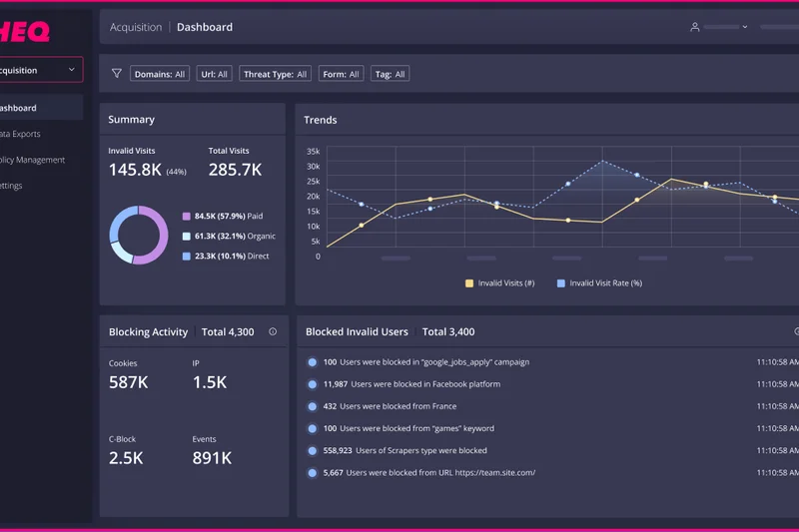Click the filter funnel icon

click(x=116, y=74)
